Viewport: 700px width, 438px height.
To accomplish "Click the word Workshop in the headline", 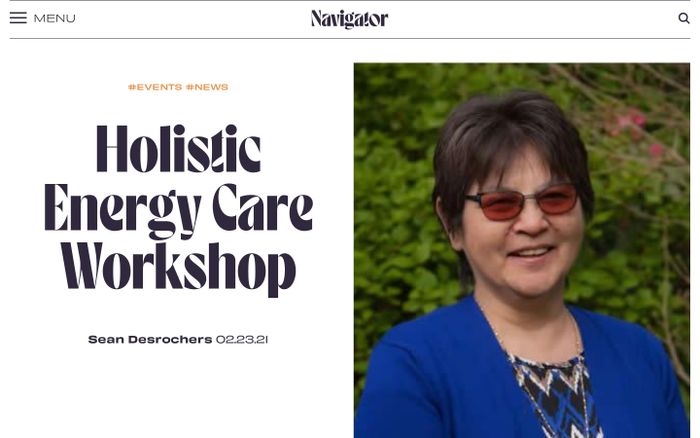I will point(178,267).
